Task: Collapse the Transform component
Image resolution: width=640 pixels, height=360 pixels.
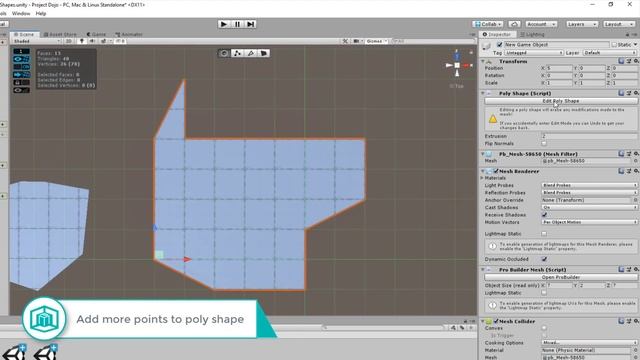Action: [483, 61]
